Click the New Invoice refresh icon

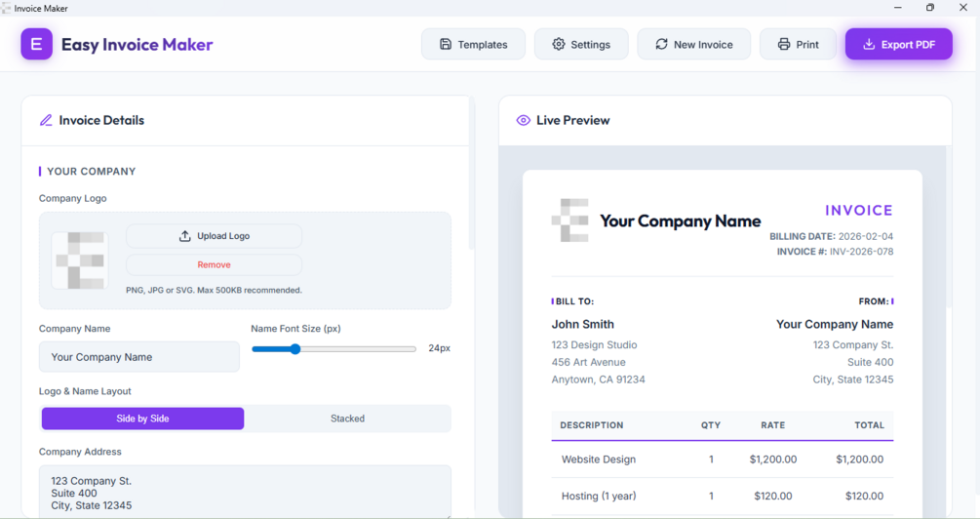pyautogui.click(x=661, y=44)
